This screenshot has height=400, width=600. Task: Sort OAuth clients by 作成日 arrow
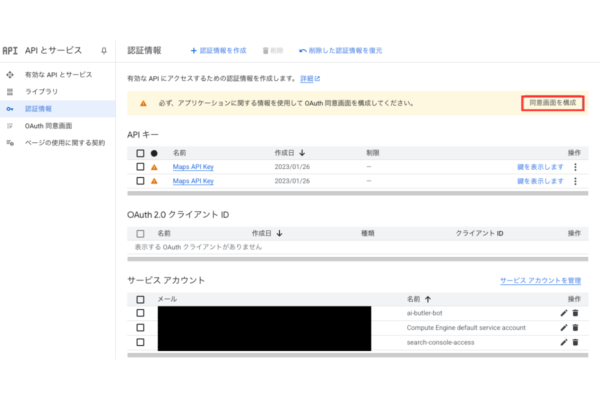click(279, 233)
